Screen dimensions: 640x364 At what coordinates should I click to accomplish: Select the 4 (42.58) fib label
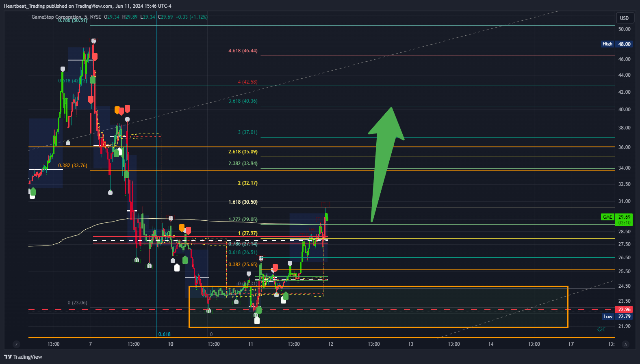coord(247,82)
